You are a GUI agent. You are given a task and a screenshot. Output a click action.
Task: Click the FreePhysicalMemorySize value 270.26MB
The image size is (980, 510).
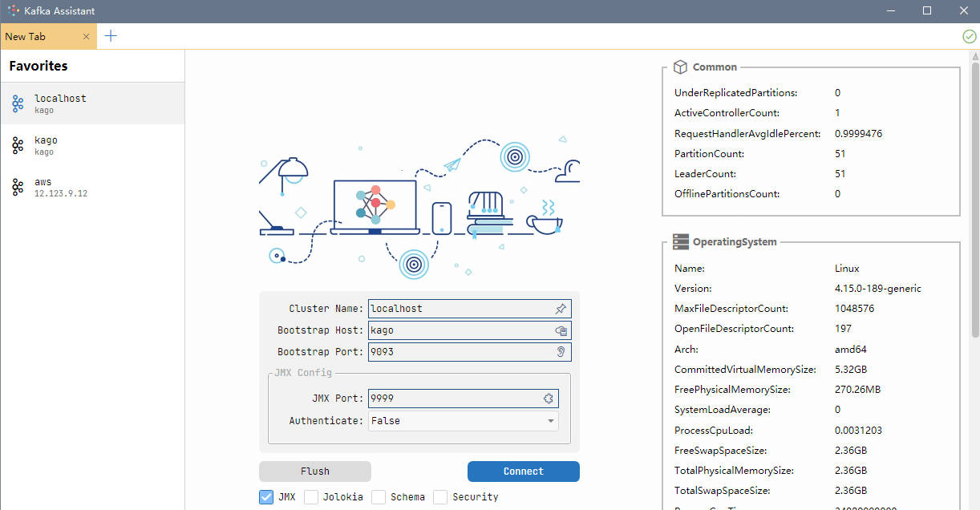coord(857,390)
